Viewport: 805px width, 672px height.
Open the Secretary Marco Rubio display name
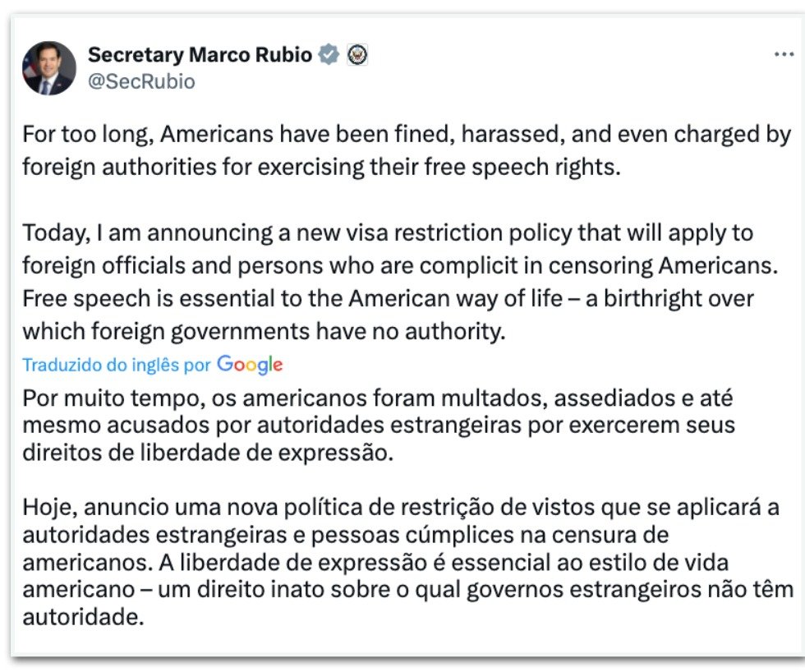click(x=200, y=55)
